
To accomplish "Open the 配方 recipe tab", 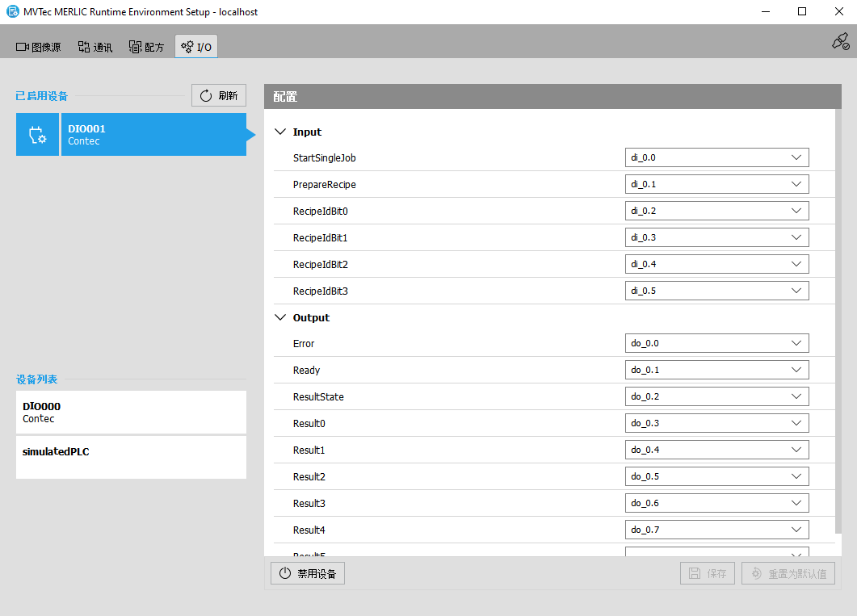I will click(146, 47).
